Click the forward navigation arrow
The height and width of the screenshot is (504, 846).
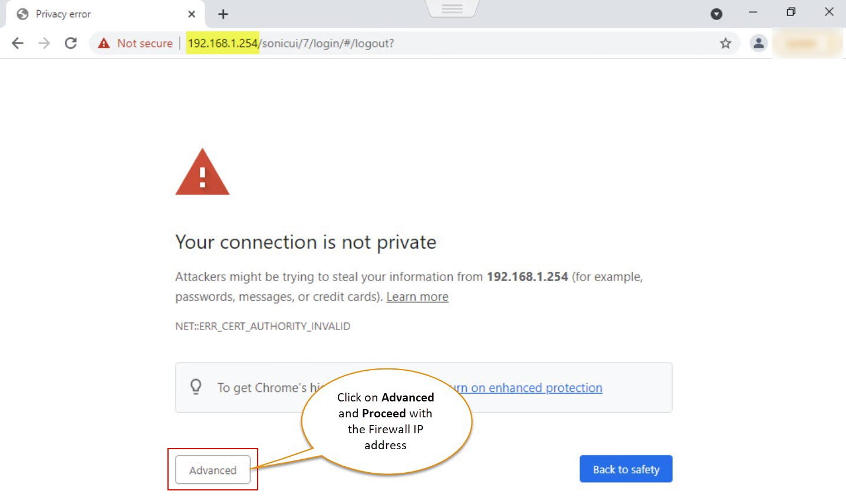[44, 43]
